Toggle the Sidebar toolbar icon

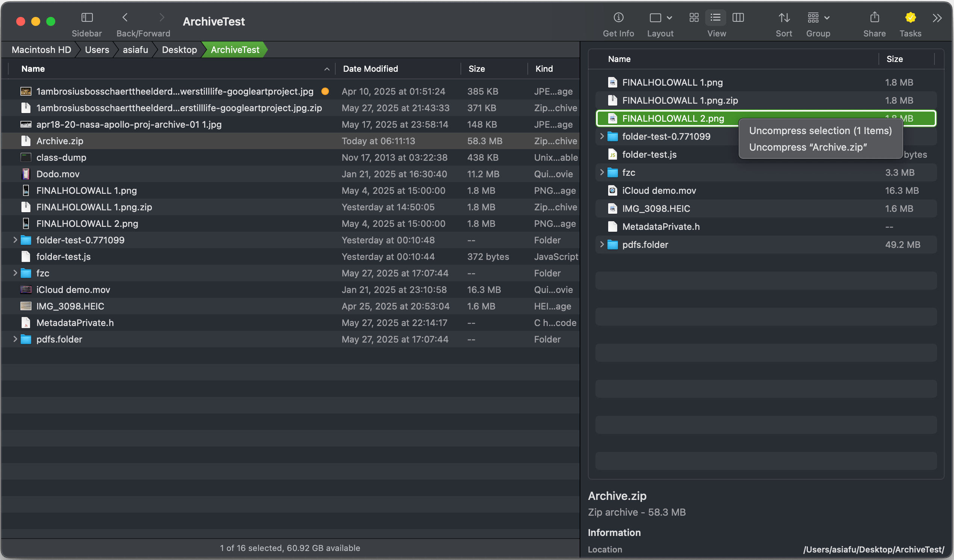(87, 17)
